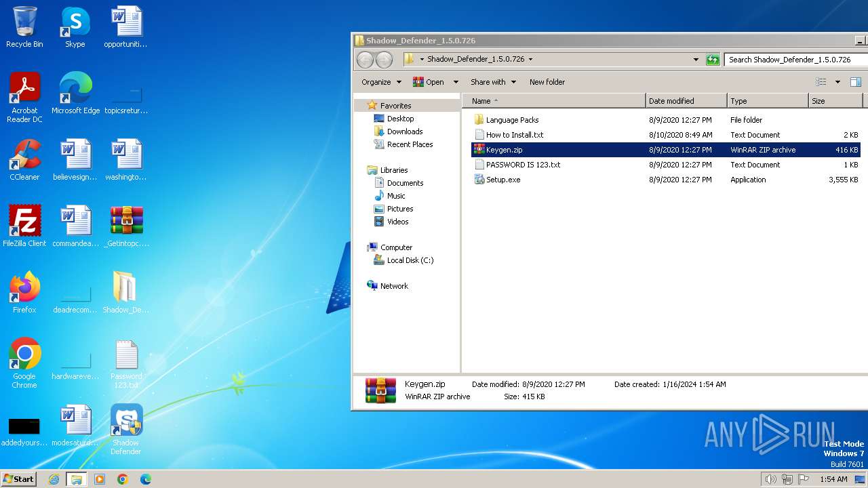Viewport: 868px width, 488px height.
Task: Click the Search Shadow_Defender search field
Action: tap(795, 60)
